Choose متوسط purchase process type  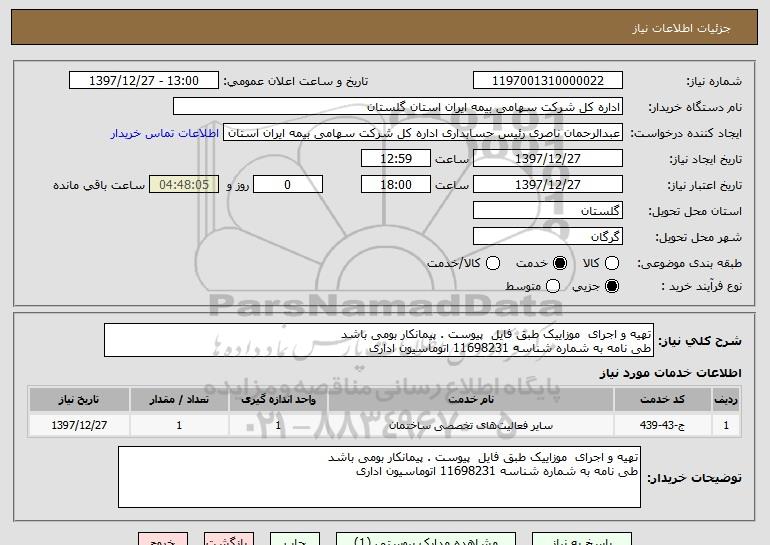click(x=553, y=286)
